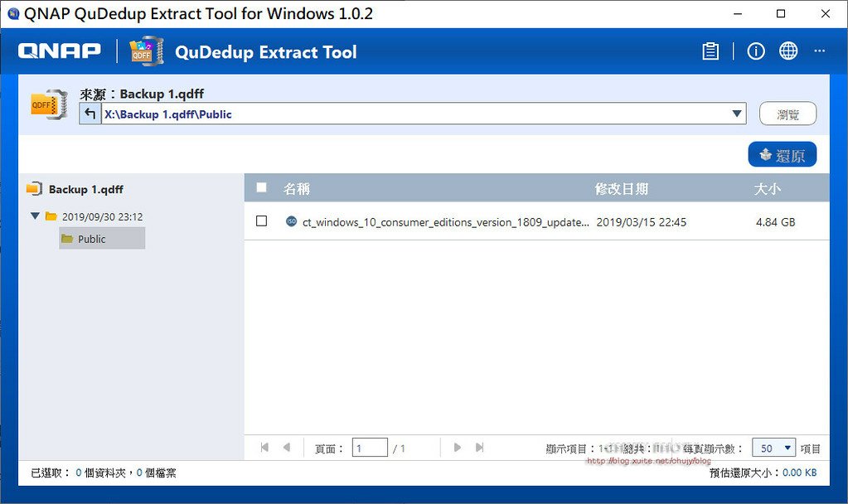Select the 2019/09/30 23:12 snapshot node
The width and height of the screenshot is (848, 504).
102,216
